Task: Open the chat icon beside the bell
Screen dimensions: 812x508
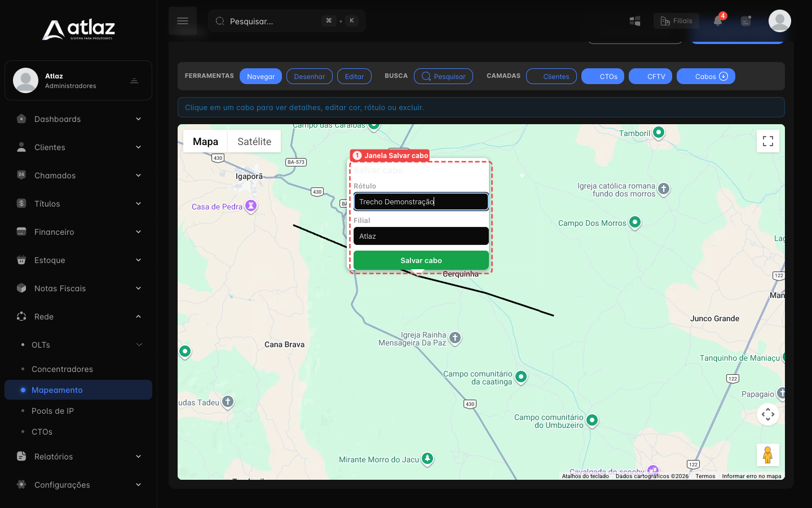Action: pos(746,21)
